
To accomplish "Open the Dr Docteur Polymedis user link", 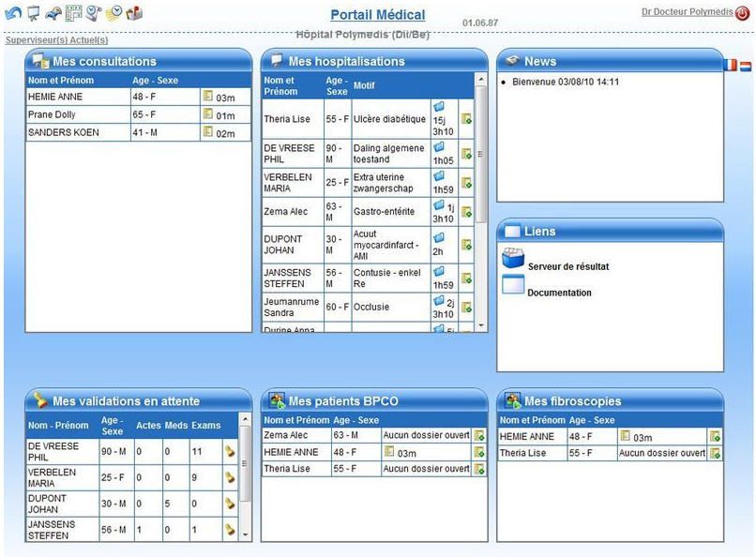I will [686, 12].
